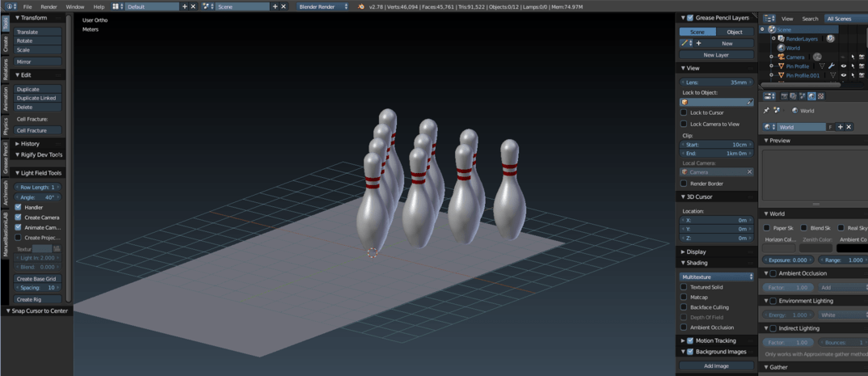Viewport: 868px width, 376px height.
Task: Click the Add Image button
Action: tap(716, 365)
